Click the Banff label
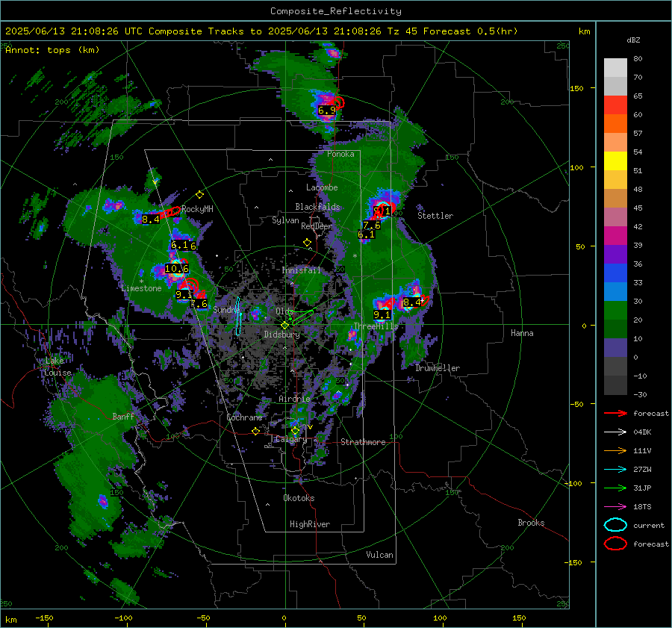This screenshot has height=628, width=672. (123, 416)
